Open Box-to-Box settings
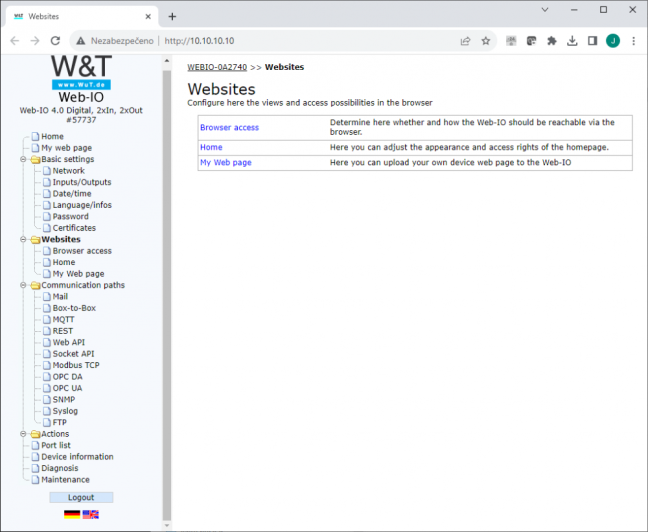The width and height of the screenshot is (648, 532). tap(74, 308)
